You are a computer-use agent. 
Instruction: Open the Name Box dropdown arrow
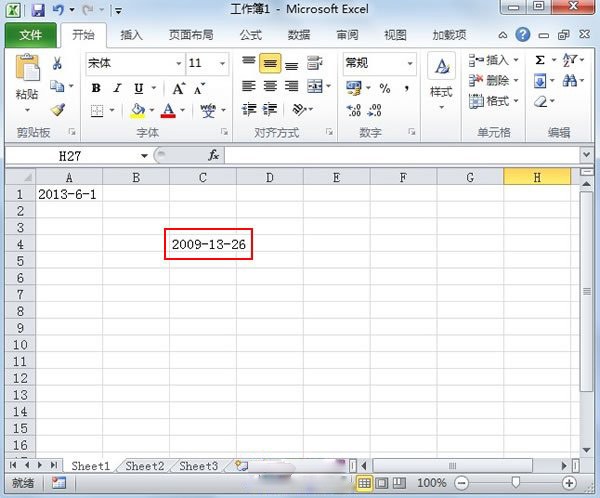tap(144, 156)
